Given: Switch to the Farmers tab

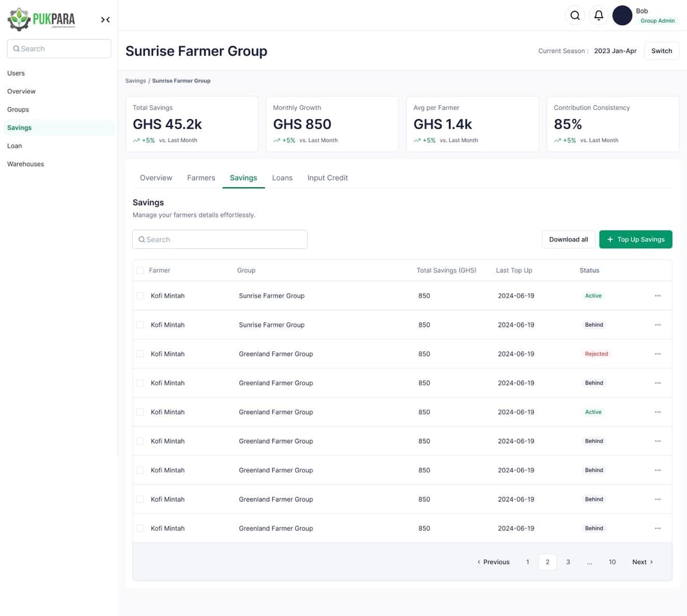Looking at the screenshot, I should point(201,178).
